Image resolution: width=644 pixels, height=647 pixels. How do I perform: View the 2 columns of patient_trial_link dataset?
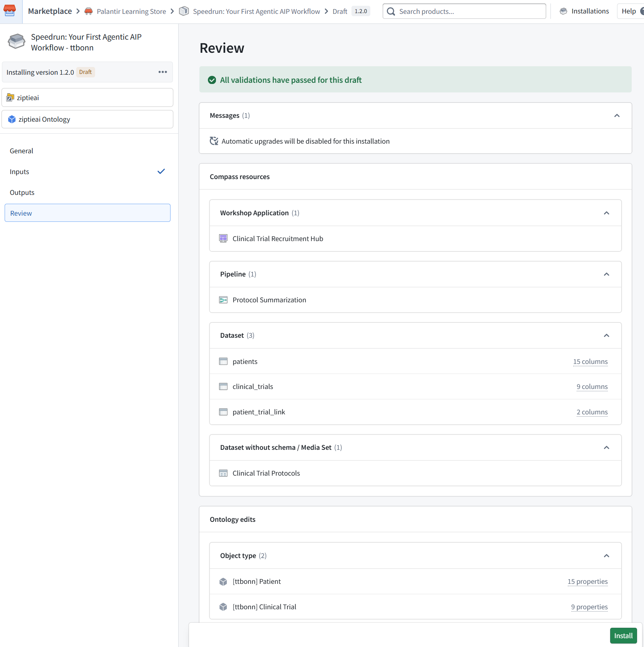(x=592, y=412)
